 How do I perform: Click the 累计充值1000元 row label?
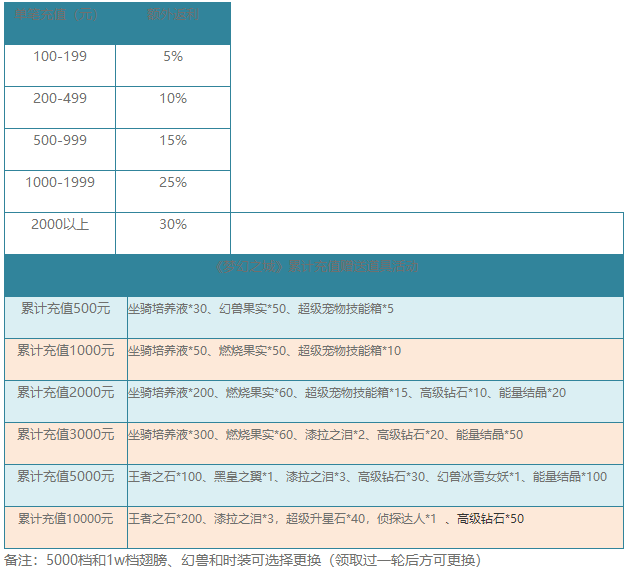pos(66,351)
